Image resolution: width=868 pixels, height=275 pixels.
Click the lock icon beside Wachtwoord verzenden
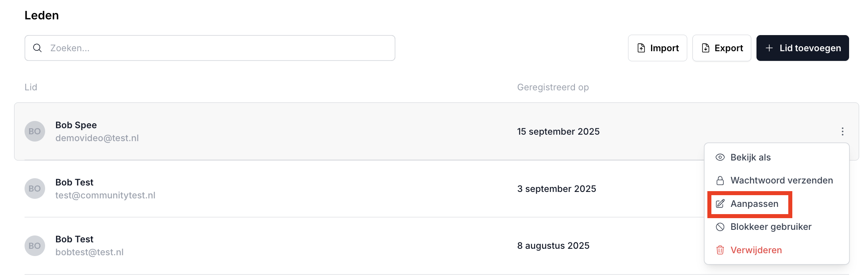click(720, 180)
